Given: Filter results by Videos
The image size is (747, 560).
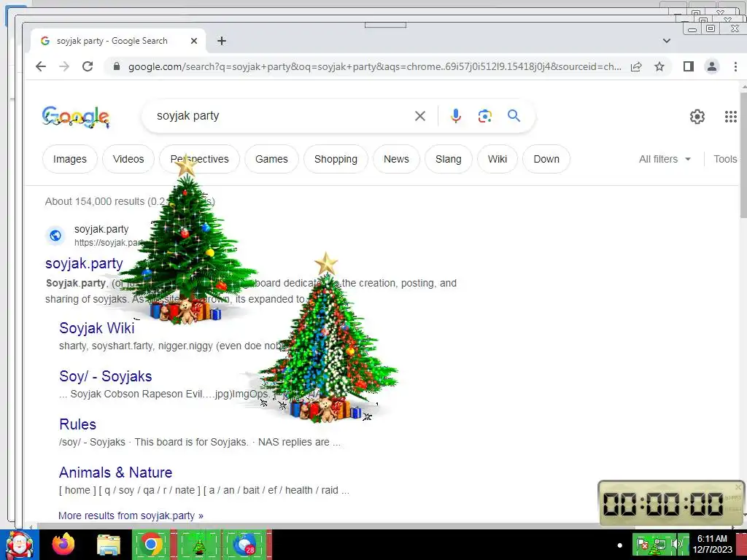Looking at the screenshot, I should (128, 159).
